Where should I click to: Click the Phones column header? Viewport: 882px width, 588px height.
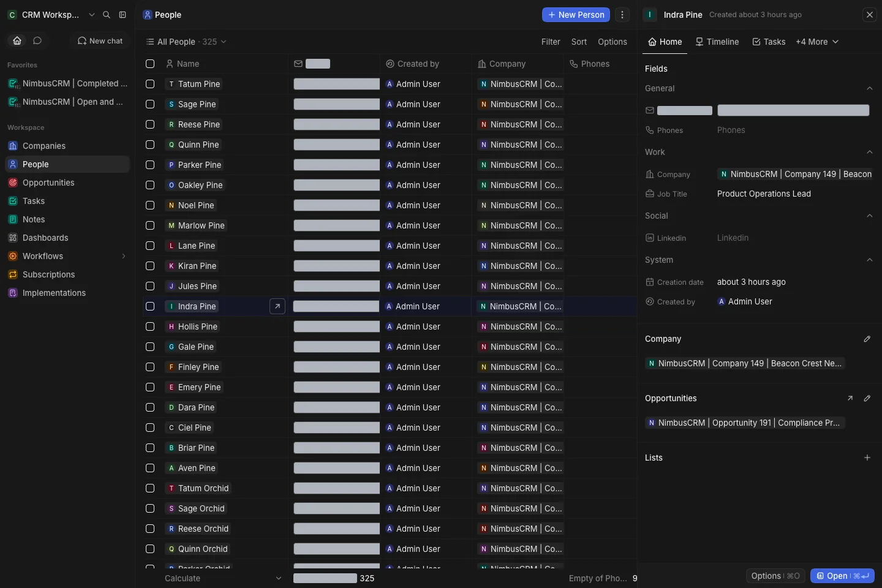point(600,64)
